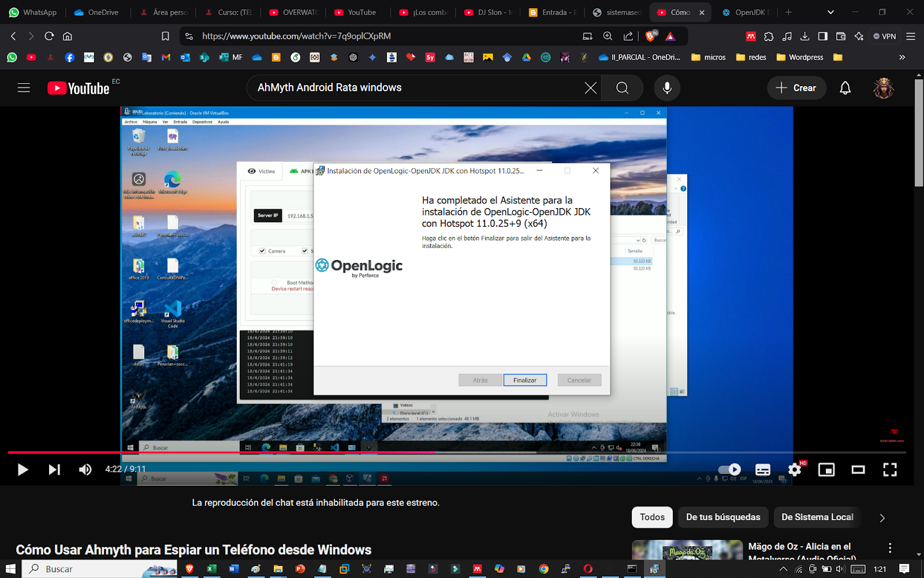Open the redes bookmarks folder
924x578 pixels.
(751, 57)
